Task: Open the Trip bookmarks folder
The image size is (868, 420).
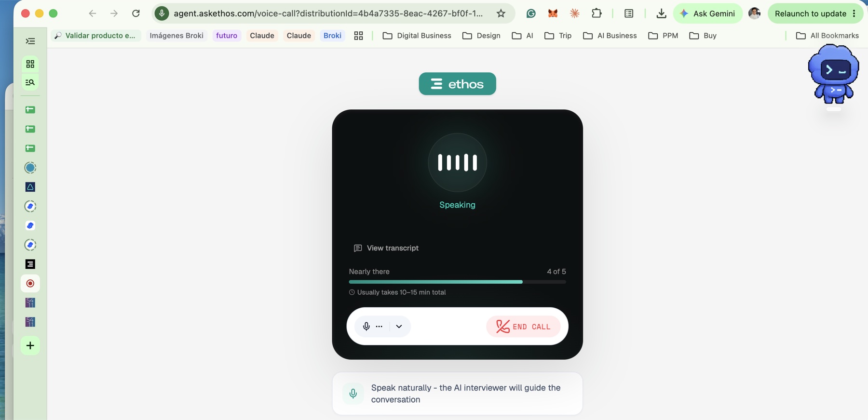Action: click(557, 36)
